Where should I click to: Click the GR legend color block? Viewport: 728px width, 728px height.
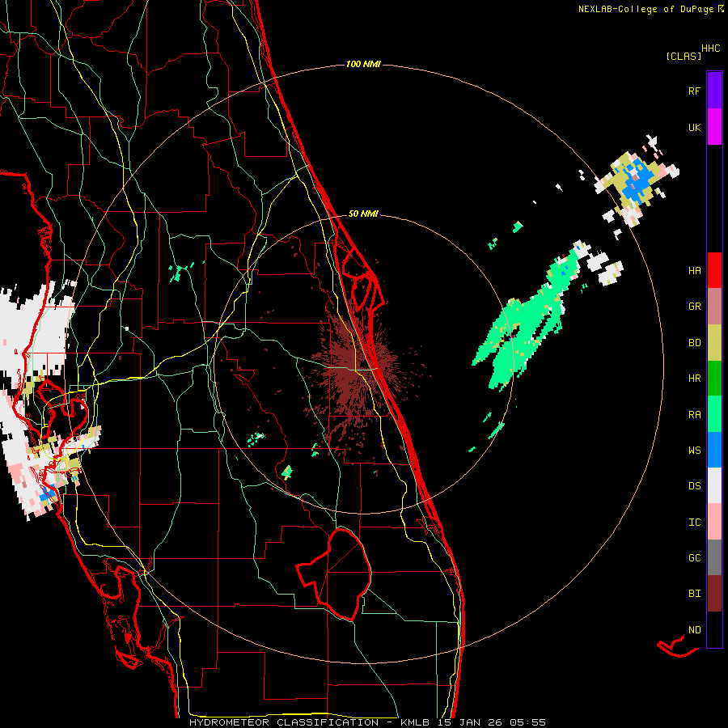[714, 307]
